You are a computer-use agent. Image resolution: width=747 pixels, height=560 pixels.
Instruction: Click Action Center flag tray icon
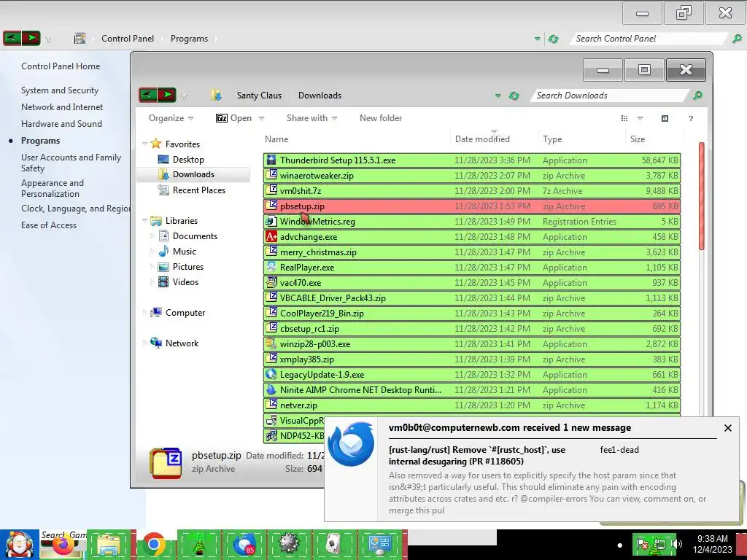tap(643, 544)
